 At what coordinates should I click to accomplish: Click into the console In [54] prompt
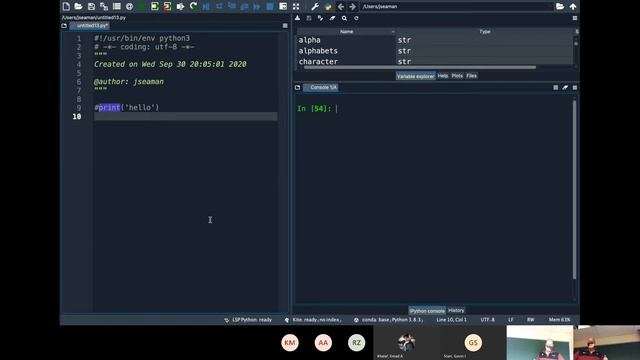(337, 109)
